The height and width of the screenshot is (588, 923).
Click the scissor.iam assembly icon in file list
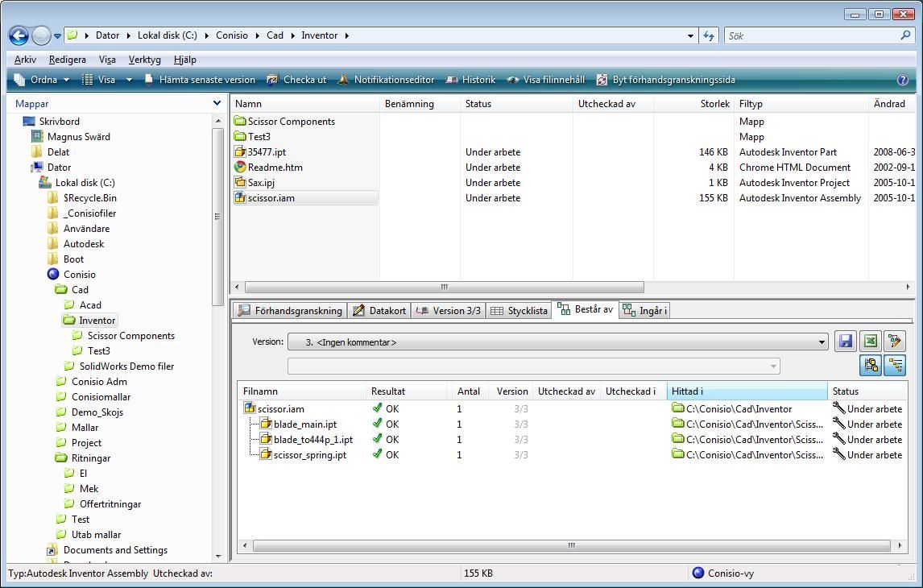[239, 198]
